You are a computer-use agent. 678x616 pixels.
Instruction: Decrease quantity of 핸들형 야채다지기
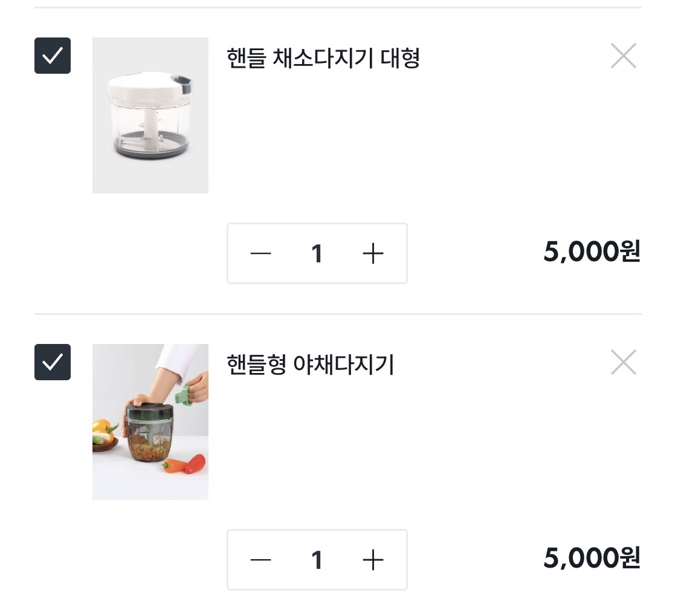click(x=260, y=560)
